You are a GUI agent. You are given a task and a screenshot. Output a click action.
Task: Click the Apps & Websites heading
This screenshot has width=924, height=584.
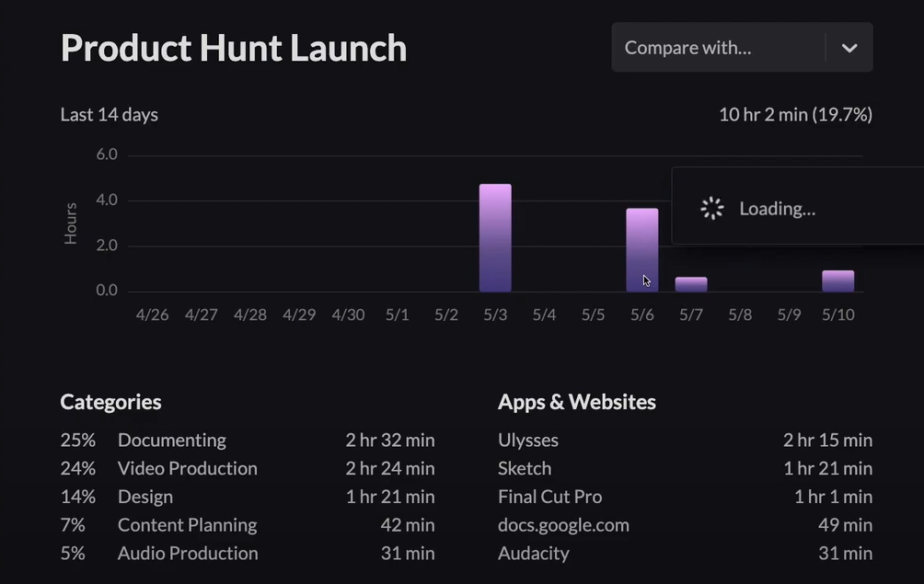577,402
